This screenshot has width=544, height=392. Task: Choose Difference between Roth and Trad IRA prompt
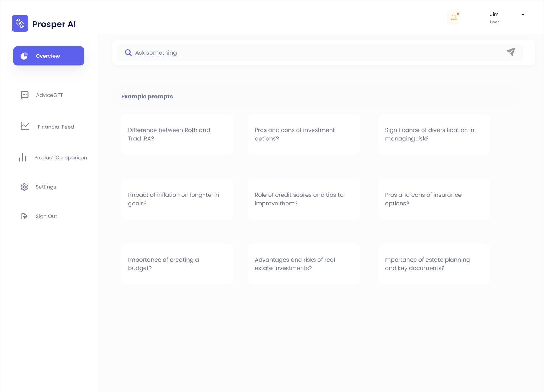[x=177, y=134]
